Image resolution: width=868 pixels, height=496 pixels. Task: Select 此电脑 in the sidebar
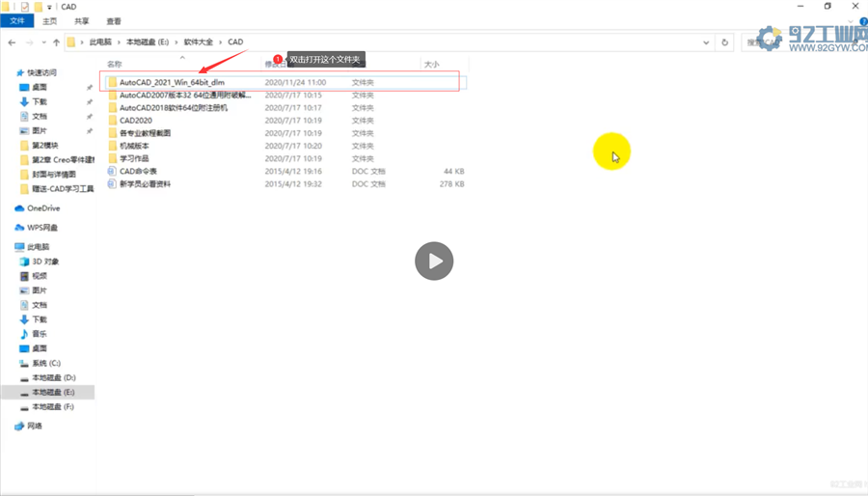(x=39, y=247)
